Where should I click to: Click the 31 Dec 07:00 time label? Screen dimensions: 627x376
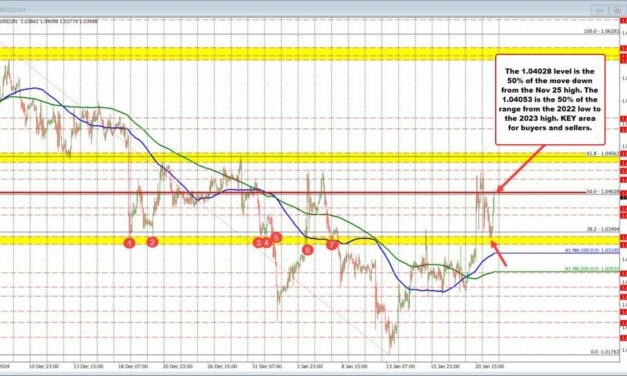(267, 366)
